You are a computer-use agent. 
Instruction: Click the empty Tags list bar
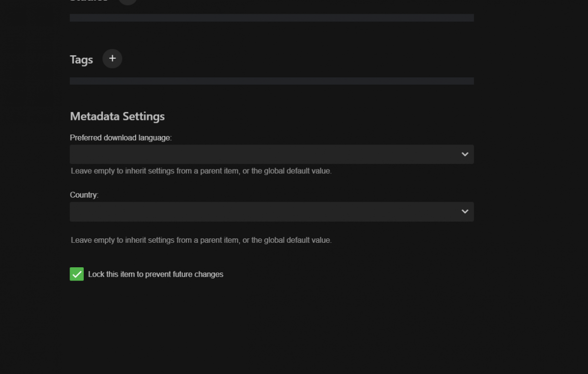click(271, 81)
